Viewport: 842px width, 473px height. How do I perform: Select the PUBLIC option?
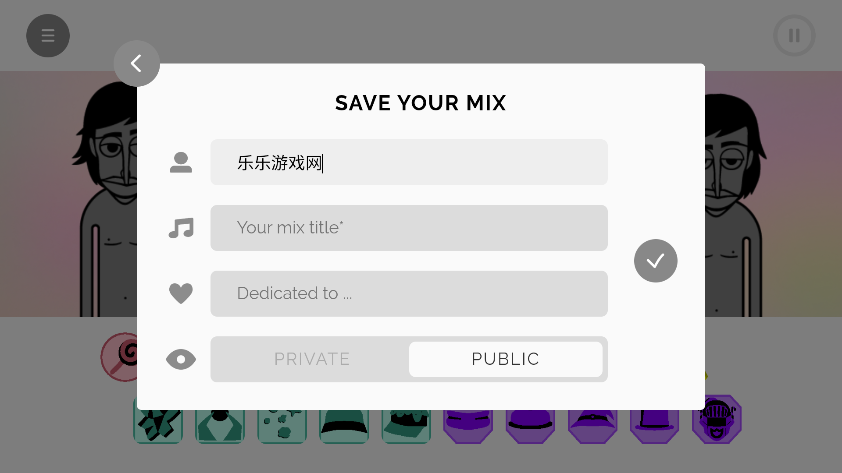tap(505, 359)
